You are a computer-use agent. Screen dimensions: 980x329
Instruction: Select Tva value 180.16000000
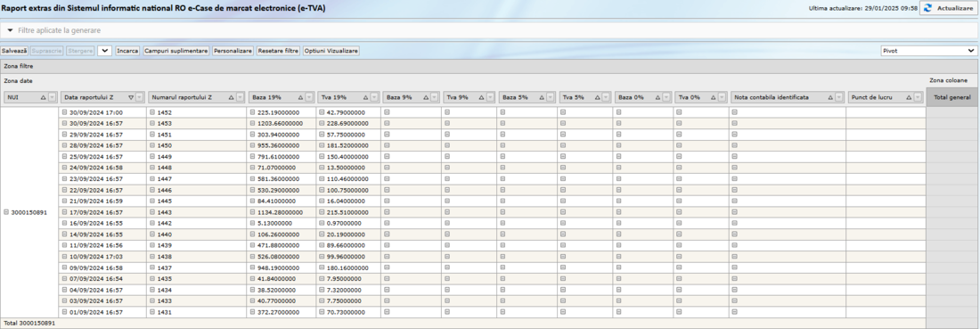(347, 267)
